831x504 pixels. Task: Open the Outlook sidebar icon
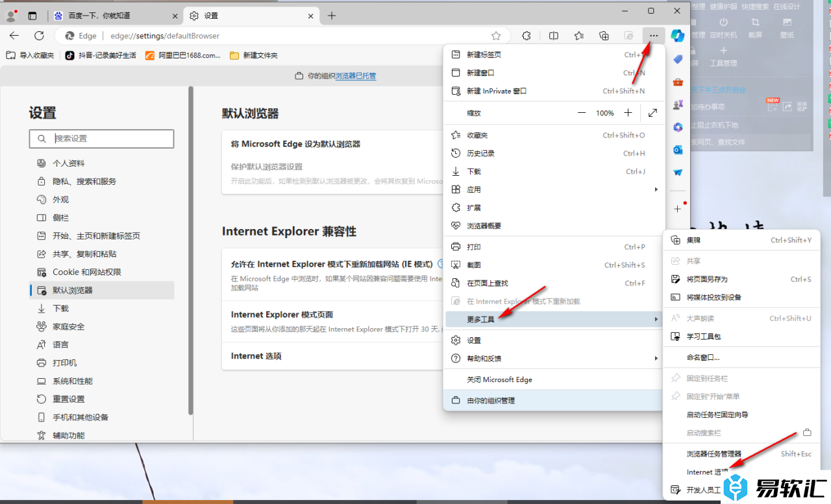678,150
